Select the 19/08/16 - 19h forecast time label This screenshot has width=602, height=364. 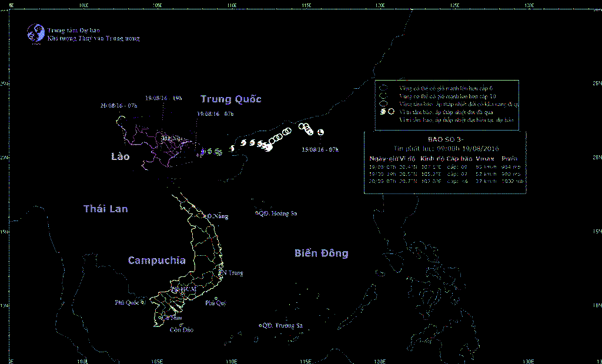(163, 98)
